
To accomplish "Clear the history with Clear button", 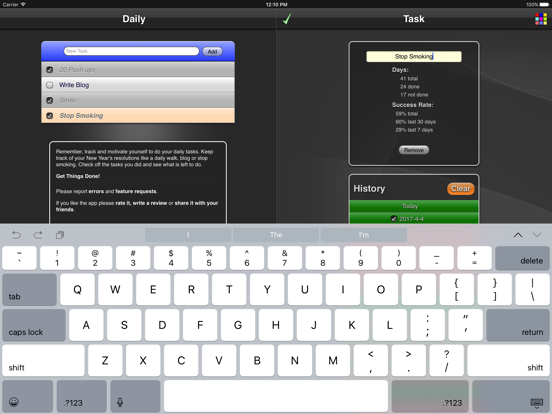I will coord(460,189).
